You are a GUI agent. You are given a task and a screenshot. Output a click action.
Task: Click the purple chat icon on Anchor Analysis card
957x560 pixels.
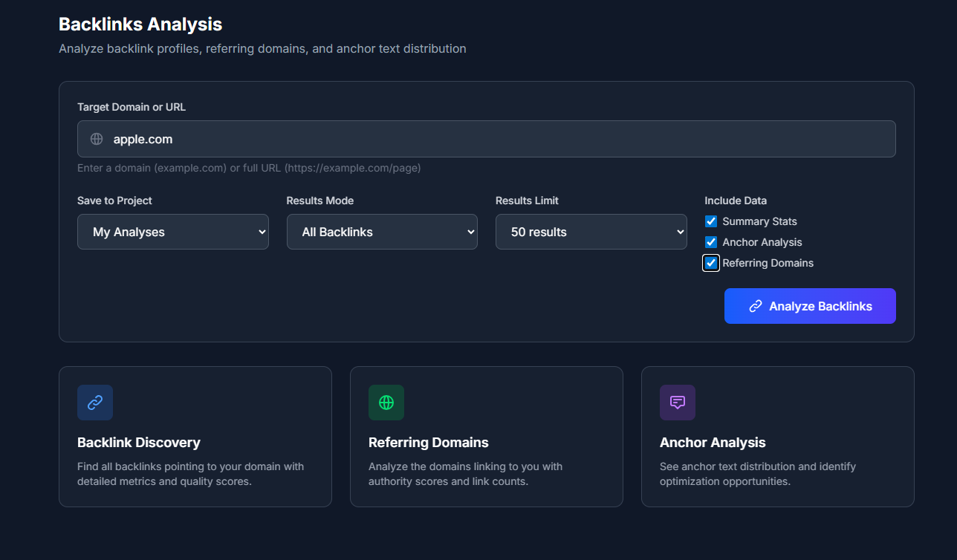(677, 402)
